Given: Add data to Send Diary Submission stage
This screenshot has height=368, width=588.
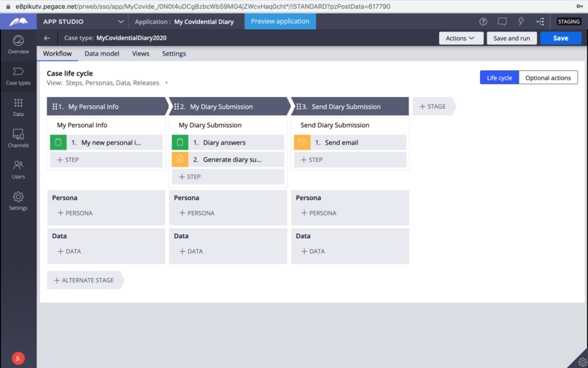Looking at the screenshot, I should [313, 251].
